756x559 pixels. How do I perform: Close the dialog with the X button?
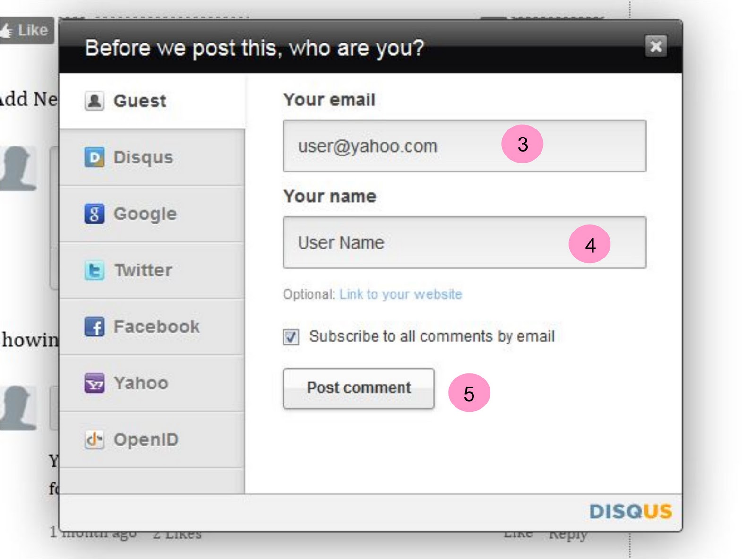point(656,46)
